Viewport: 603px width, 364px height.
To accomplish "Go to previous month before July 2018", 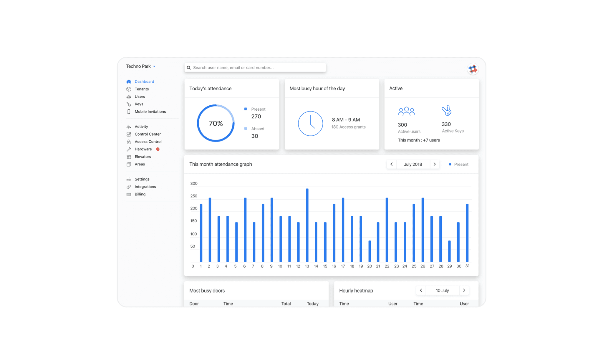I will 391,164.
